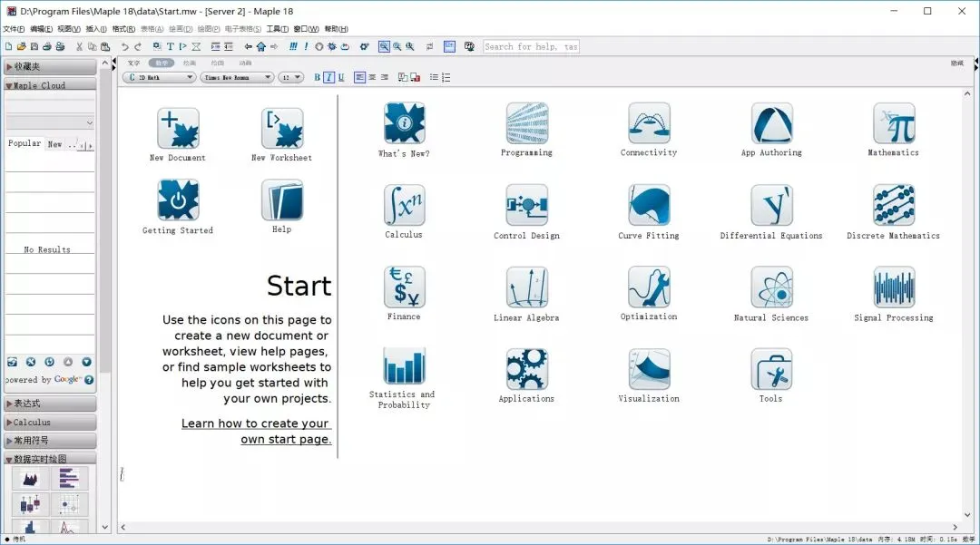980x545 pixels.
Task: Follow the 'Learn how to create your own start page' link
Action: [256, 432]
